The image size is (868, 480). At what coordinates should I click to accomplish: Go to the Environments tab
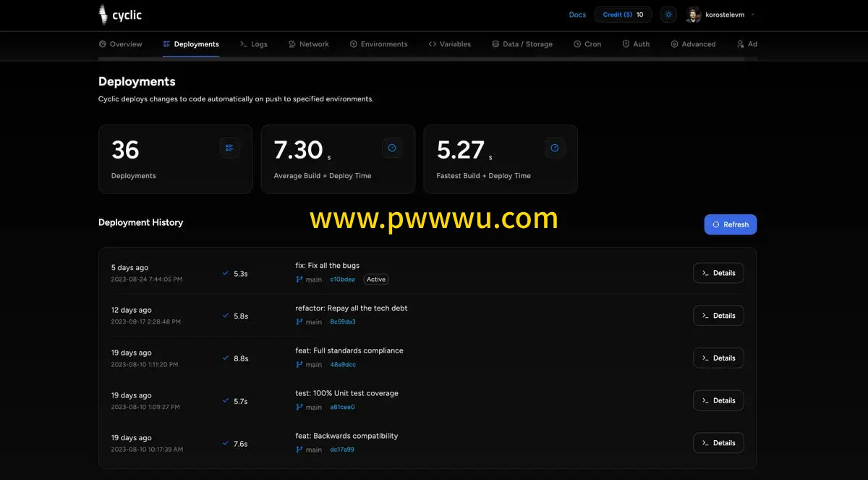coord(378,44)
